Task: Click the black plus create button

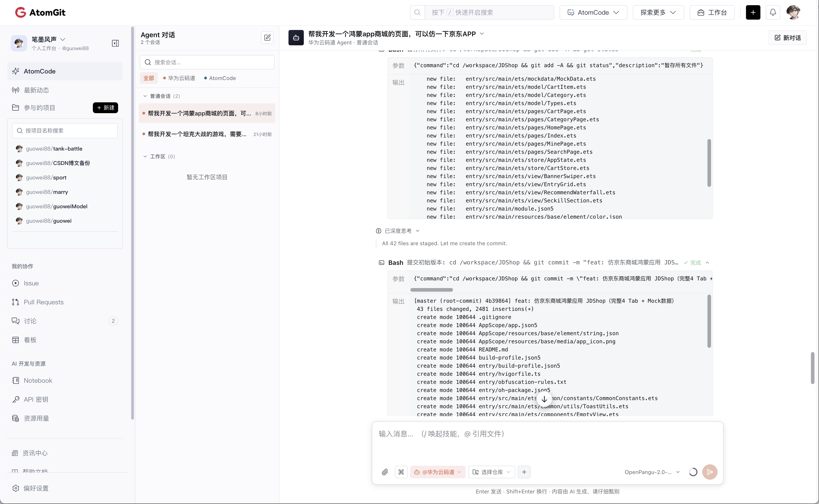Action: click(753, 12)
